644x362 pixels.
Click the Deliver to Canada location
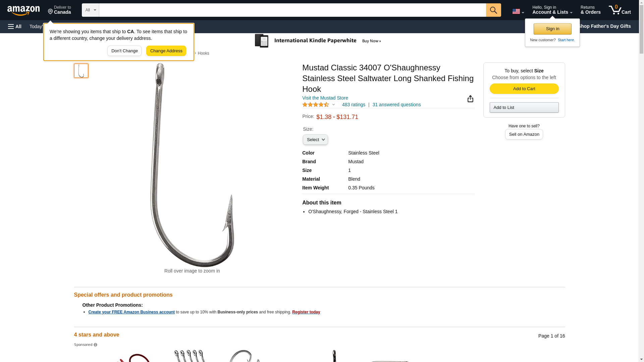coord(59,10)
